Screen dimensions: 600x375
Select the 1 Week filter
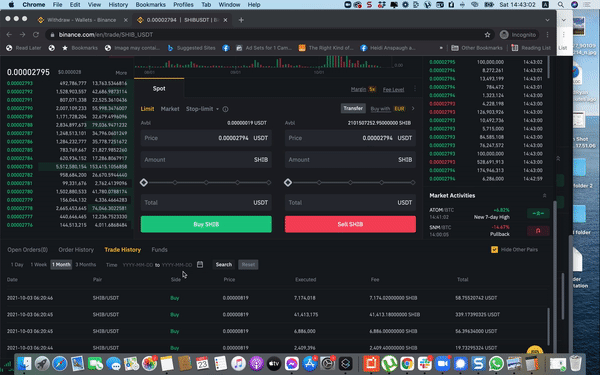click(39, 264)
